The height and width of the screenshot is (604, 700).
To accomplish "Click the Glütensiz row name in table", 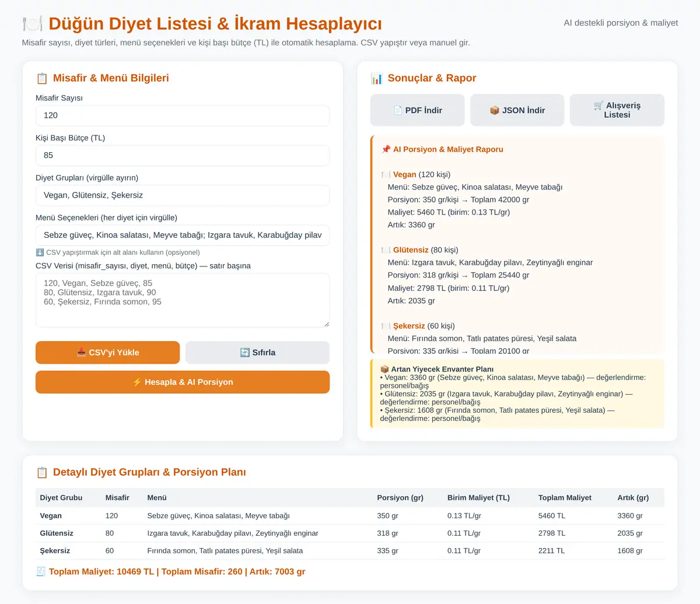I will pos(57,533).
